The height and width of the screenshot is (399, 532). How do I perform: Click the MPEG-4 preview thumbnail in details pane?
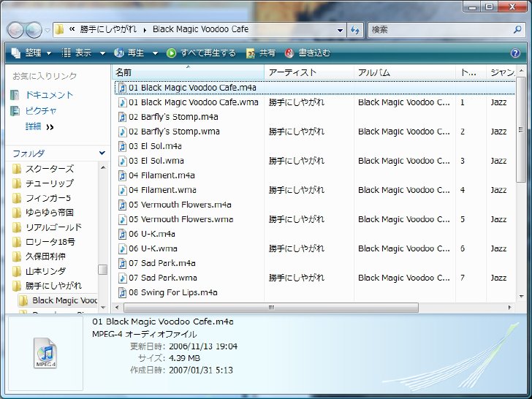coord(45,353)
